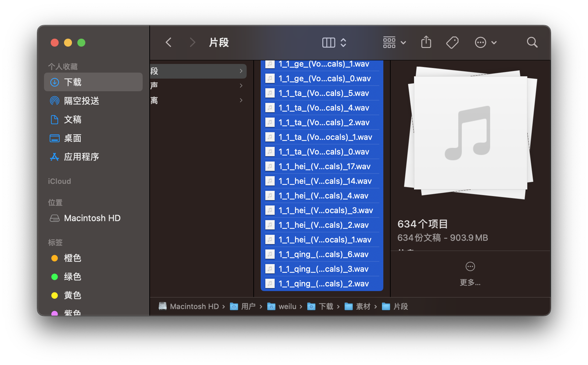588x365 pixels.
Task: Go to 用户 folder in path bar
Action: (x=243, y=306)
